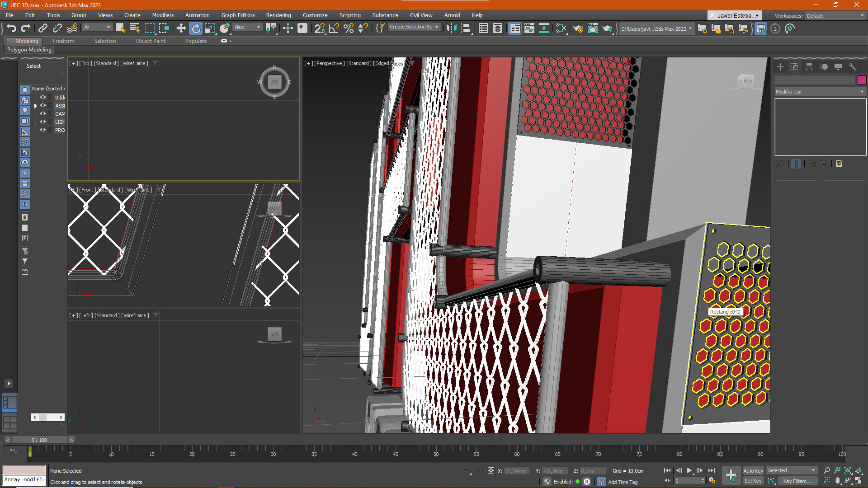
Task: Expand the ASSI layer tree arrow
Action: (x=35, y=106)
